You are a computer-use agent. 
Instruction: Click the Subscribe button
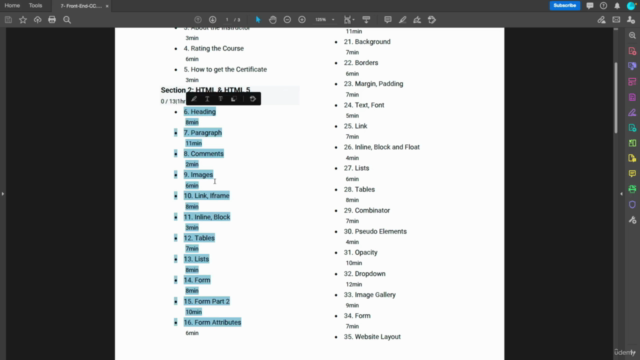pos(564,6)
